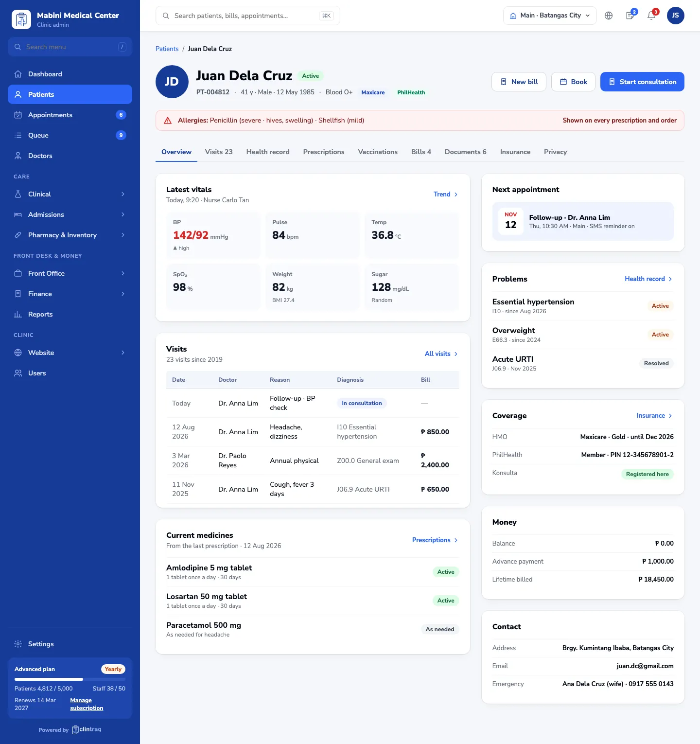Expand the Website submenu
Screen dimensions: 700x744
pos(70,353)
